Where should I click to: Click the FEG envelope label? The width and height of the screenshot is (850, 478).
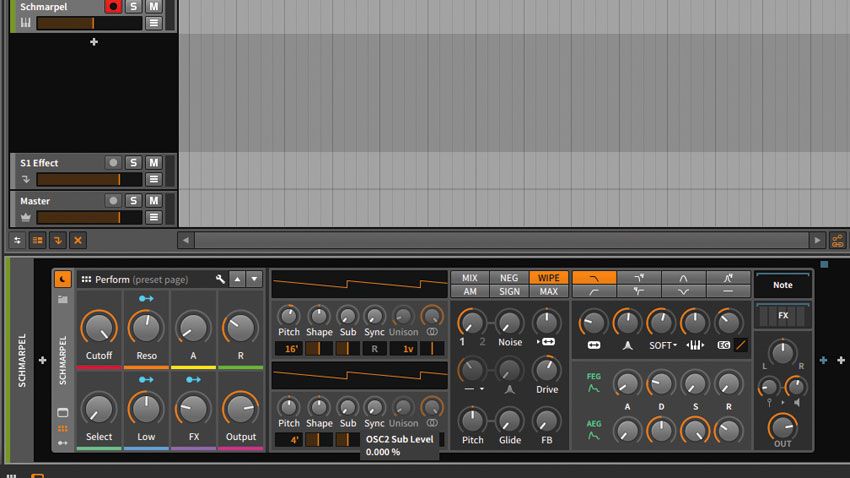594,376
